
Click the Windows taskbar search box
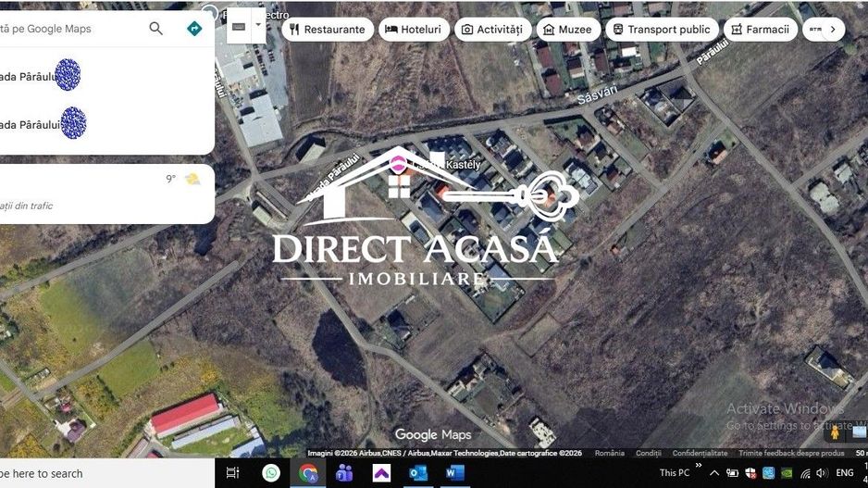click(107, 473)
